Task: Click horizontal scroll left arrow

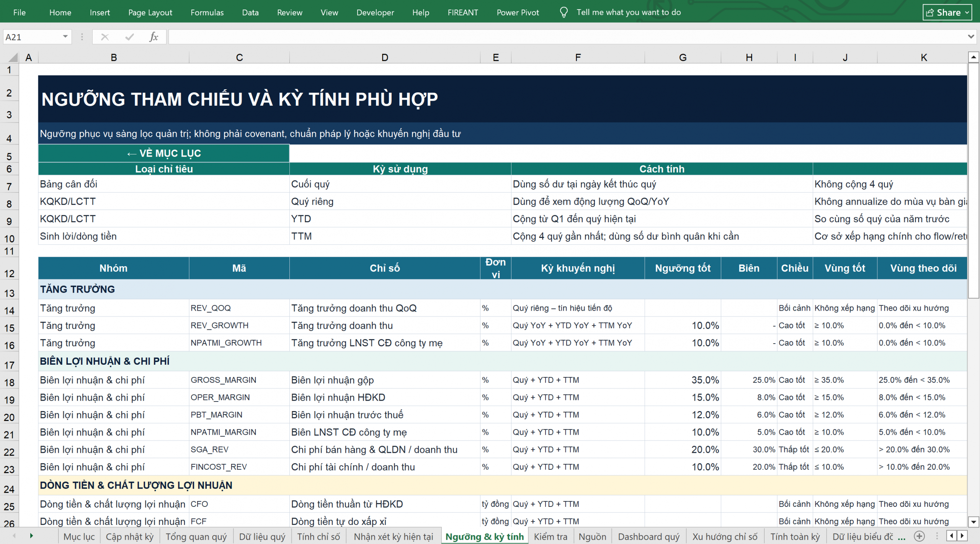Action: (952, 536)
